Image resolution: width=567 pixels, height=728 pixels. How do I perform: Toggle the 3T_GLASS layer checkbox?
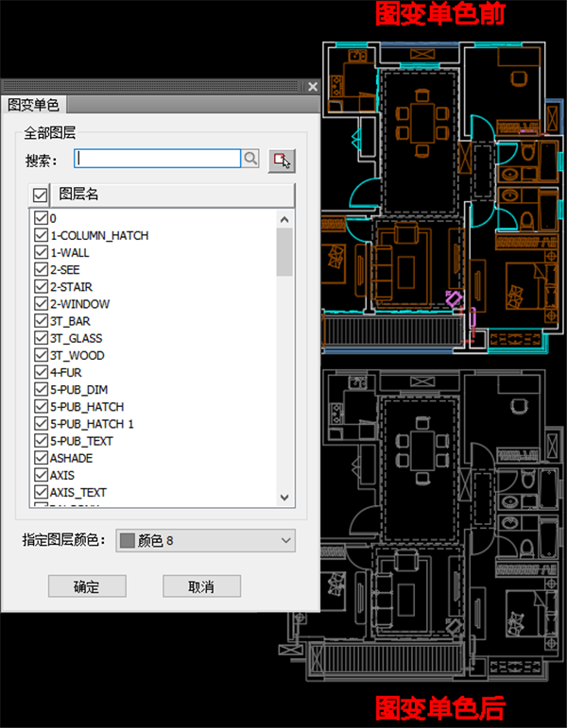(41, 338)
